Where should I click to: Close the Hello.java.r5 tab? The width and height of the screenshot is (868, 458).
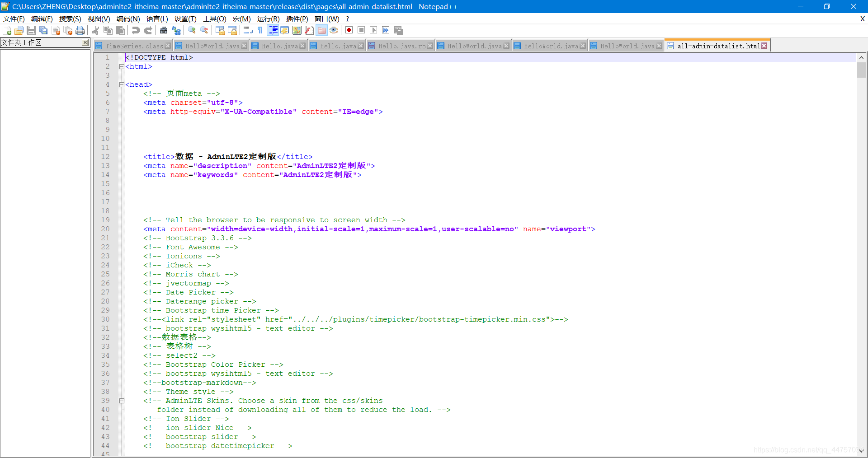[430, 46]
